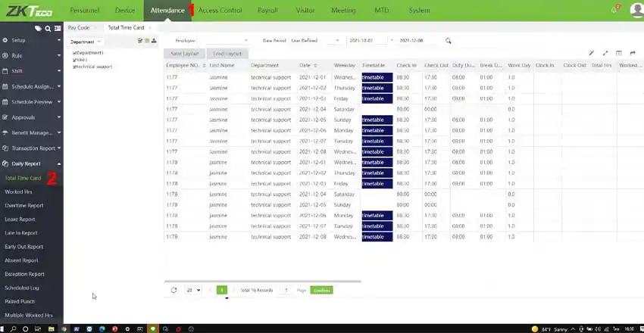Click the refresh icon in pagination bar

174,290
